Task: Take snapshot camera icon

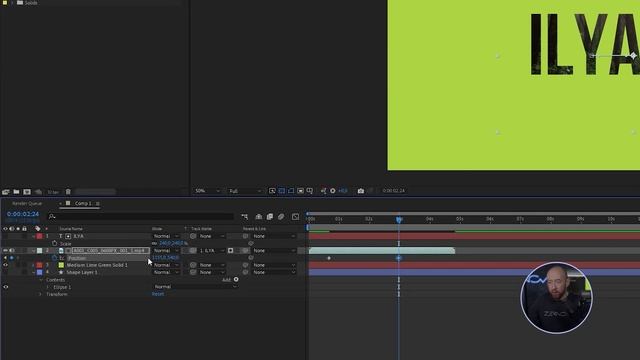Action: pos(361,191)
